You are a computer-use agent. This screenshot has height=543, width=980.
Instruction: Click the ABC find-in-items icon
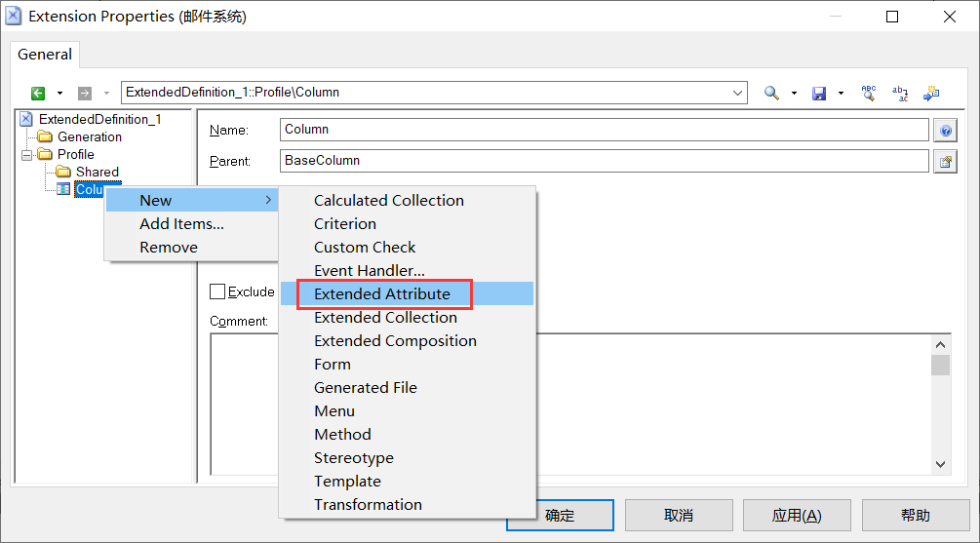coord(869,94)
